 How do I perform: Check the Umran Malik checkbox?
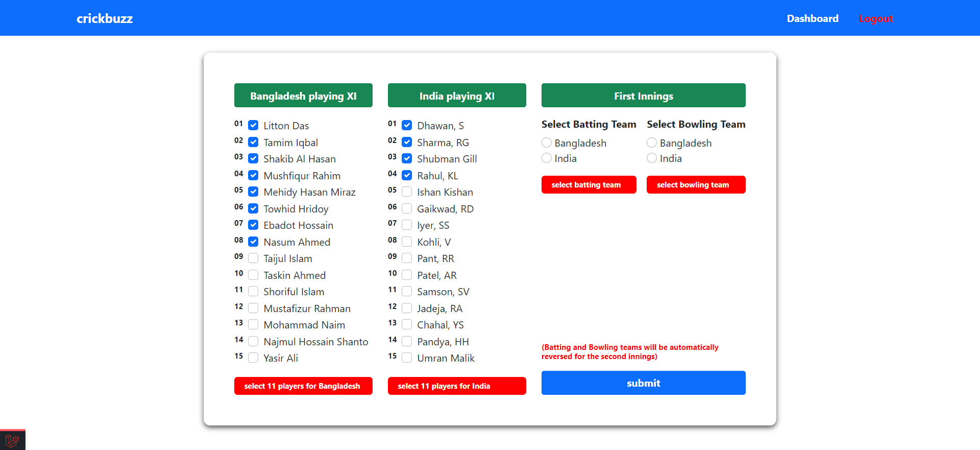tap(407, 358)
